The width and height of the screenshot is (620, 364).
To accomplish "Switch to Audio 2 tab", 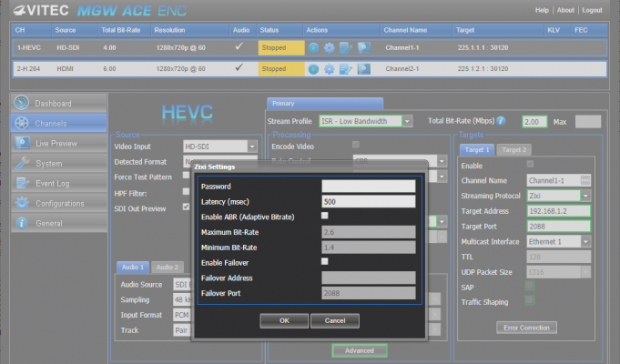I will (x=167, y=268).
